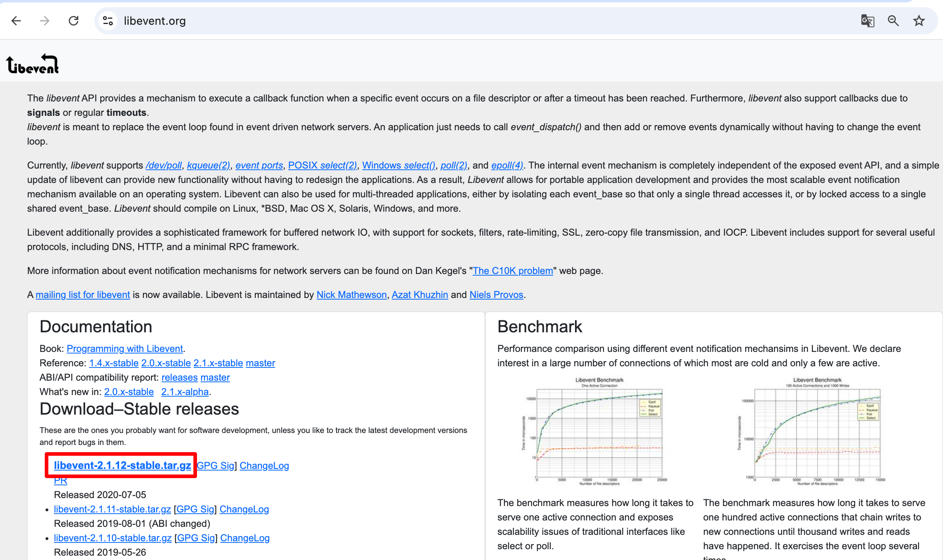This screenshot has width=943, height=560.
Task: Click the browser back arrow
Action: 16,21
